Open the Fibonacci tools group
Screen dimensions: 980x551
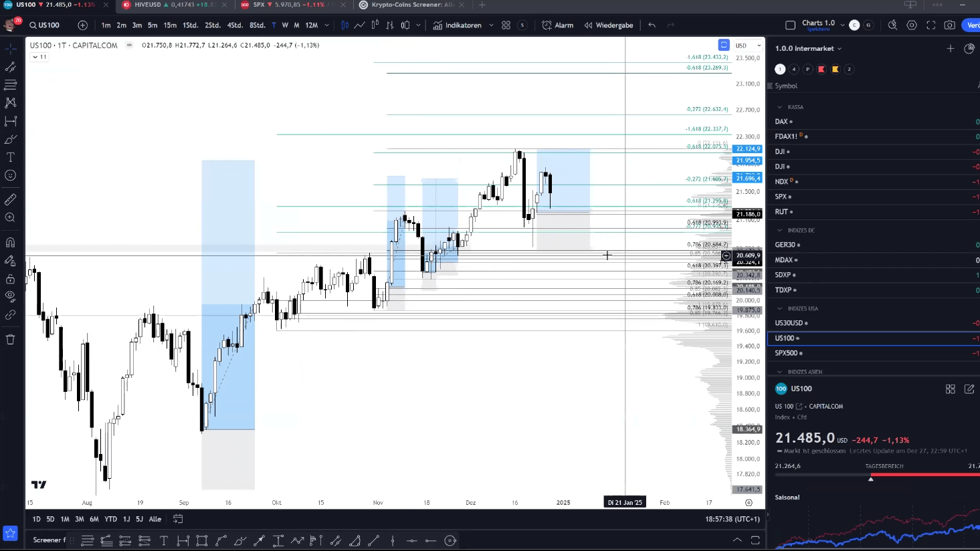[x=11, y=85]
